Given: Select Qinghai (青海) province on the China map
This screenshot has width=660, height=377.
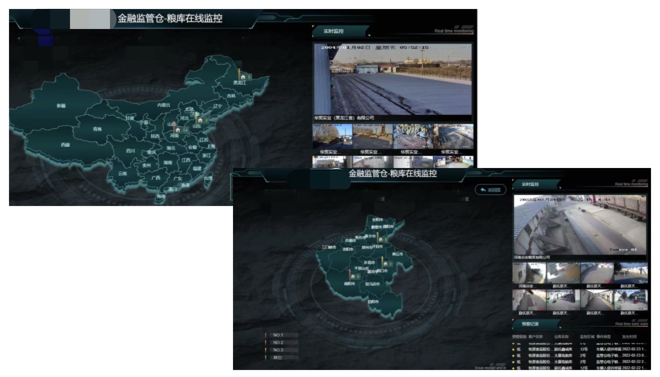Looking at the screenshot, I should (98, 129).
